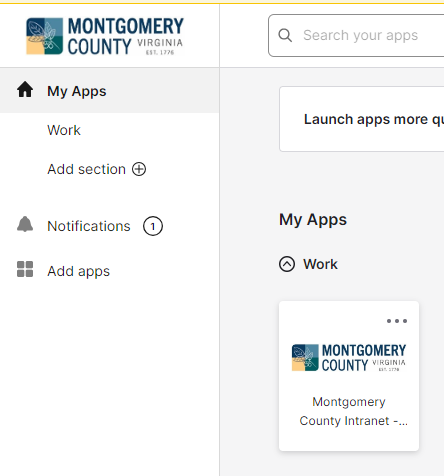Open Notifications from the sidebar label
This screenshot has height=476, width=444.
coord(89,226)
